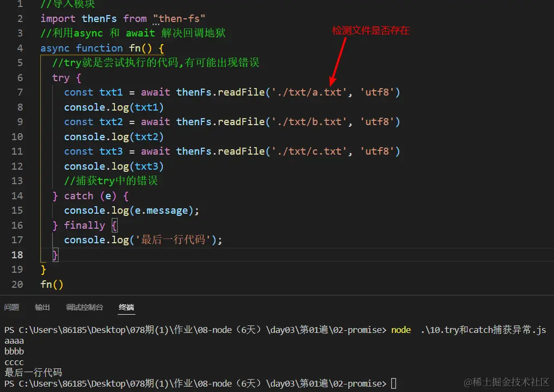Show the 调试控制台 tab

pyautogui.click(x=84, y=307)
